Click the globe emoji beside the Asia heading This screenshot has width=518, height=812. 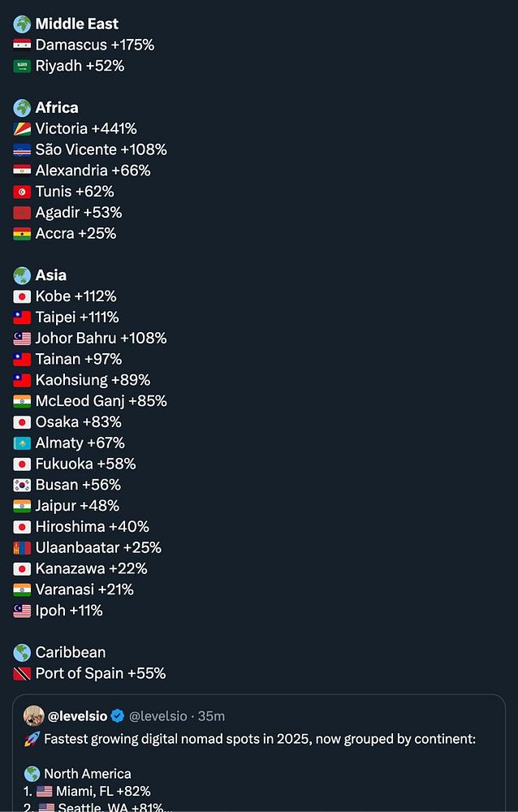pyautogui.click(x=22, y=275)
